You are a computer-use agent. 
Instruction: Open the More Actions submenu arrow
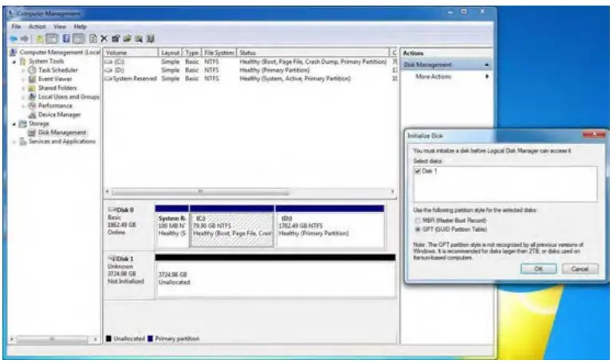(x=487, y=76)
